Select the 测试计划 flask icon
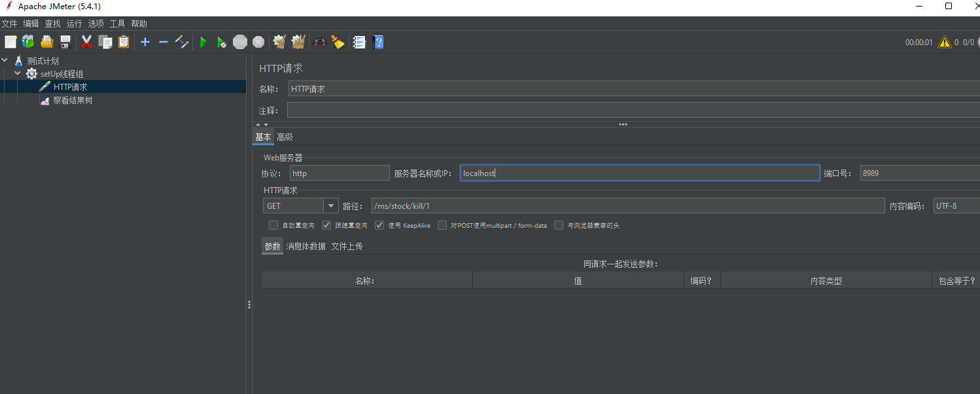Screen dimensions: 980x394 click(x=18, y=60)
